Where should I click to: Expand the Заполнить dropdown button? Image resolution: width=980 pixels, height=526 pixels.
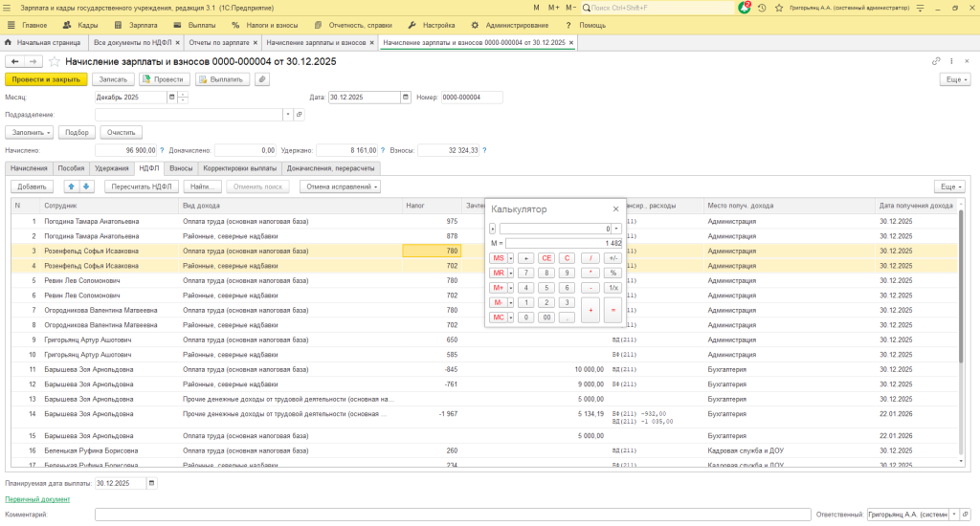[29, 132]
